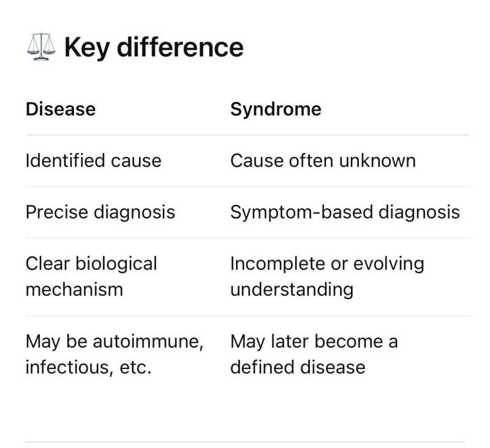Click the "Identified cause" table cell
This screenshot has width=490, height=448.
pos(93,160)
